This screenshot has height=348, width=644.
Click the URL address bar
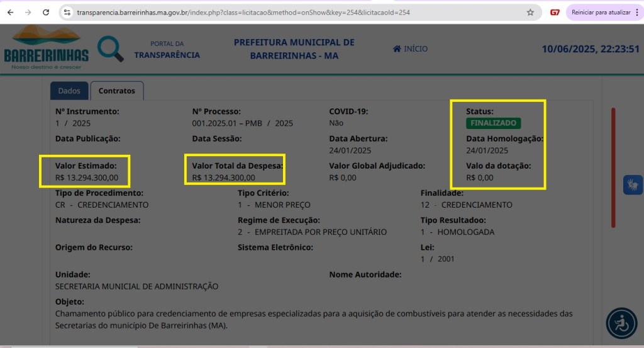tap(296, 13)
